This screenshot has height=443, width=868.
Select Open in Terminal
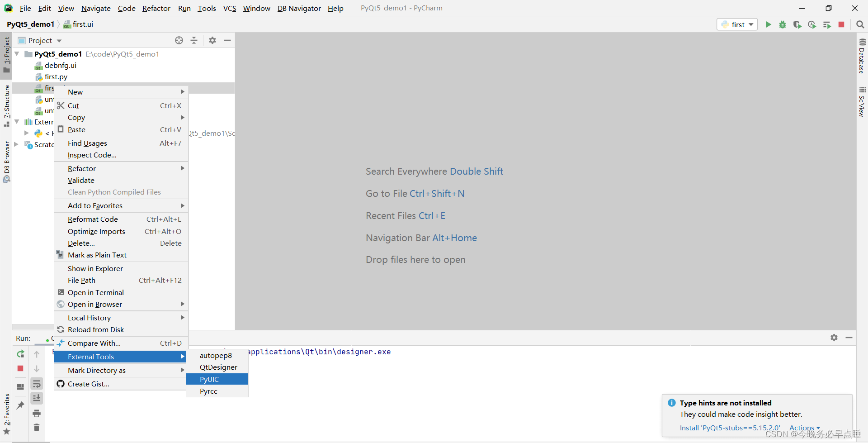[x=121, y=292]
